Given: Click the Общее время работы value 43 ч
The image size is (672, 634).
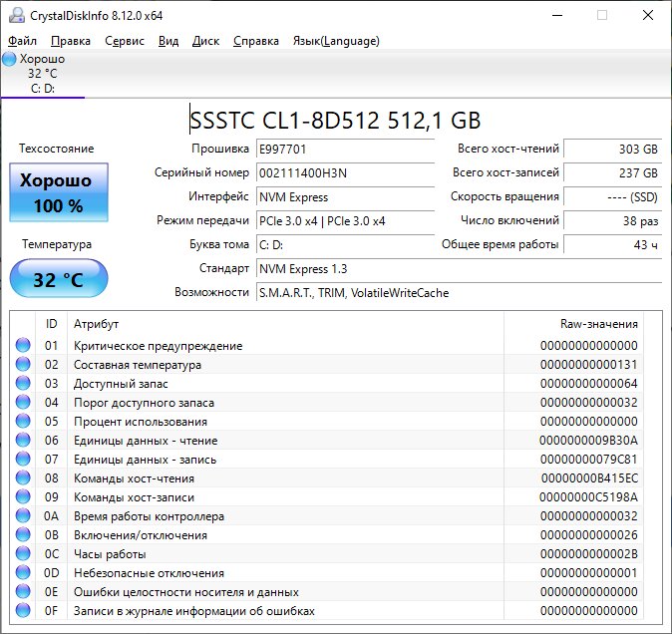Looking at the screenshot, I should click(613, 245).
